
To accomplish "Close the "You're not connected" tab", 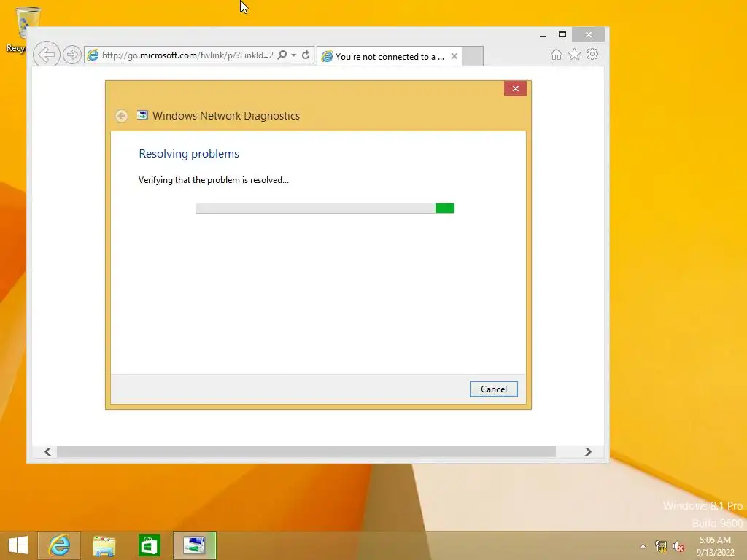I will (454, 56).
